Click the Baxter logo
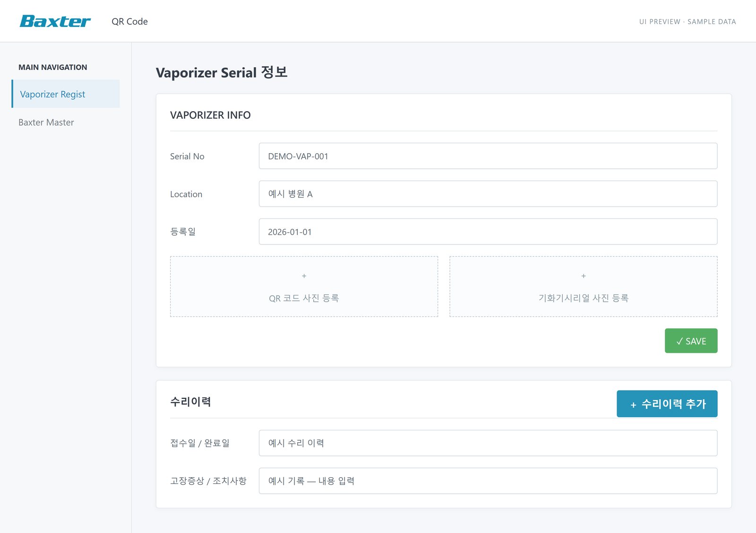This screenshot has width=756, height=533. coord(55,21)
